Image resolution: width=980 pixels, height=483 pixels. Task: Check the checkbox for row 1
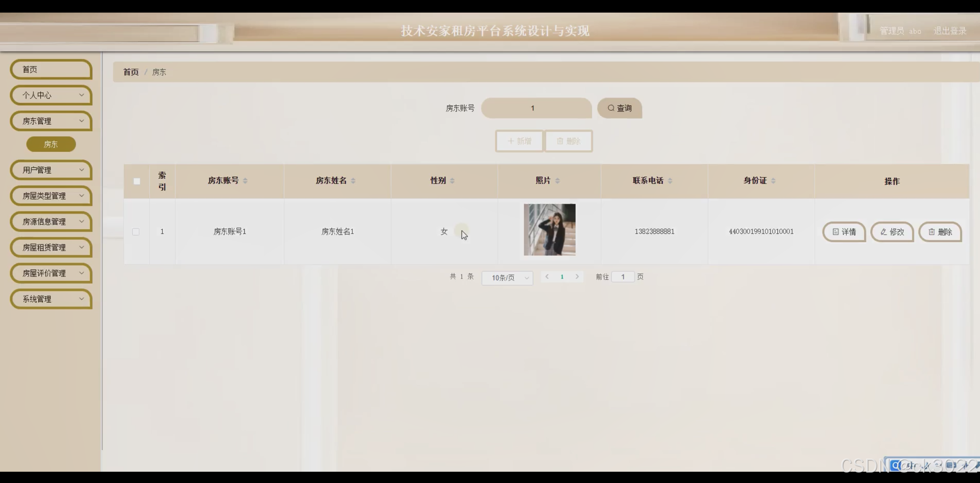[x=136, y=232]
